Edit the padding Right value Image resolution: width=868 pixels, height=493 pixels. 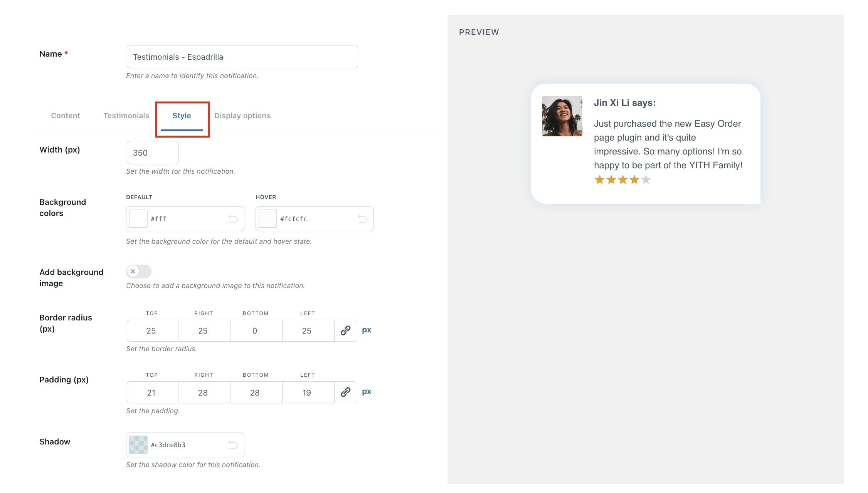point(204,392)
